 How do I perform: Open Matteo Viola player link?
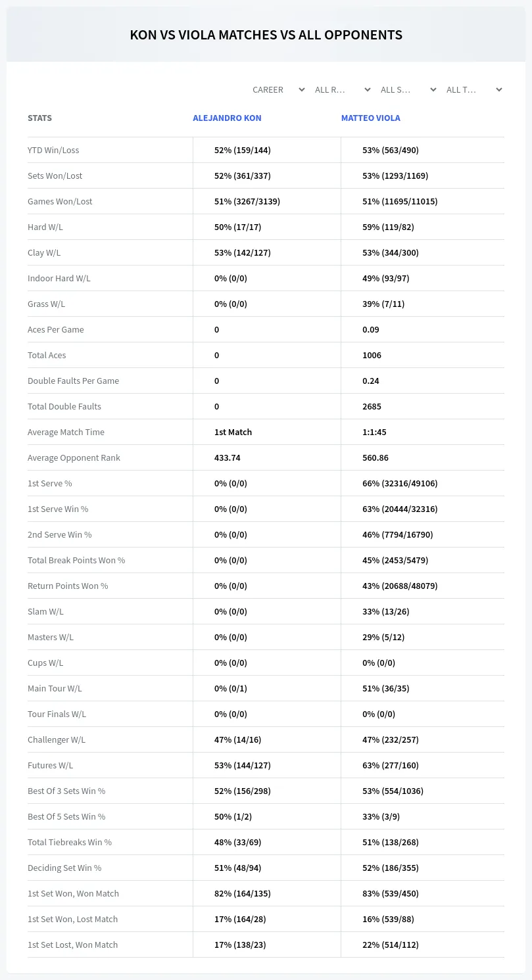pyautogui.click(x=370, y=118)
